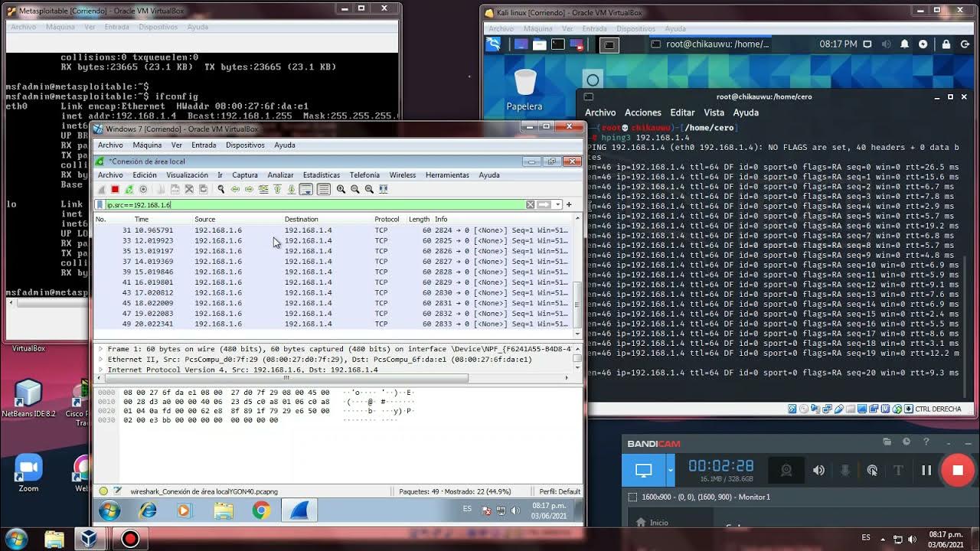Viewport: 980px width, 551px height.
Task: Open Bandicam scheduled recording clock
Action: (906, 442)
